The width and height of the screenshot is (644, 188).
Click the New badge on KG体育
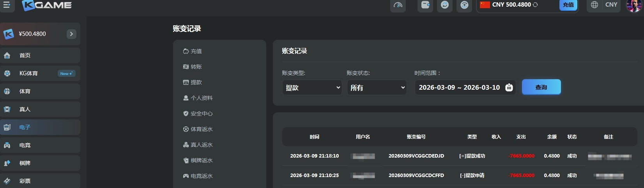[x=66, y=73]
